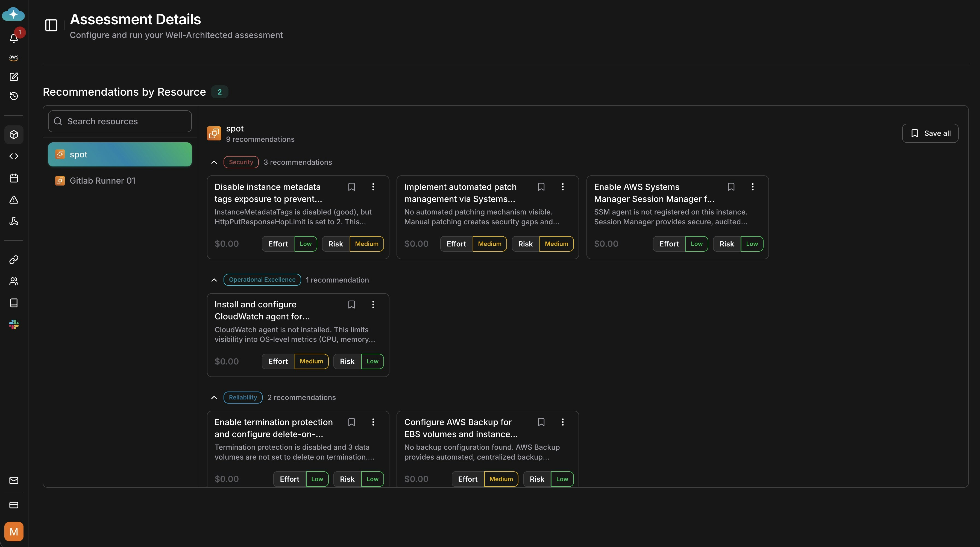Select the resources cube icon in sidebar
Viewport: 980px width, 547px height.
click(14, 135)
